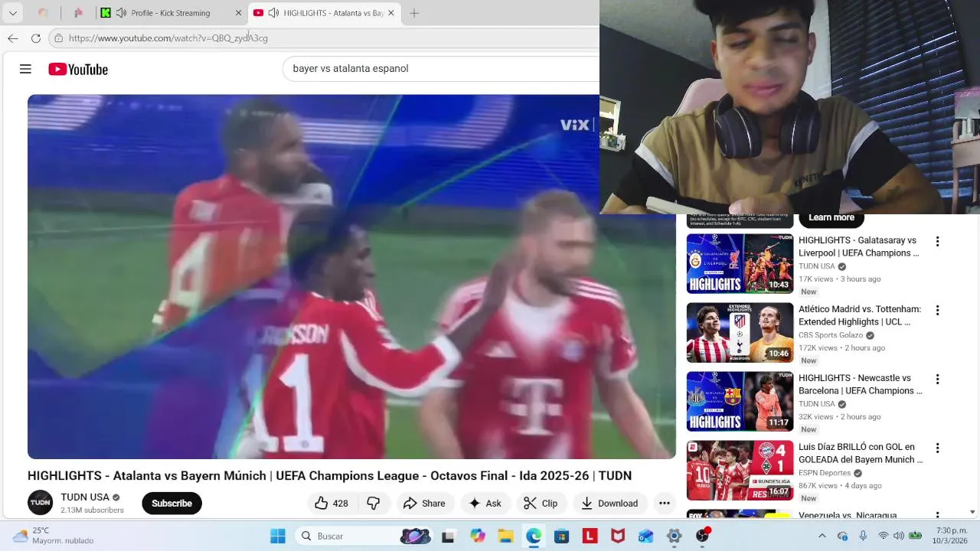Reload the current page
Viewport: 980px width, 551px height.
(36, 38)
